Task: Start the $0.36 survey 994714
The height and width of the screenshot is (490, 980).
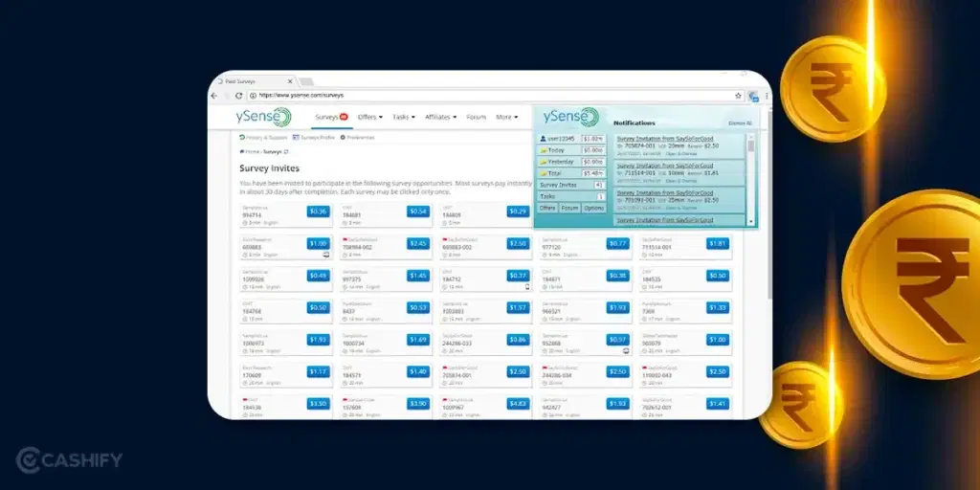Action: 318,212
